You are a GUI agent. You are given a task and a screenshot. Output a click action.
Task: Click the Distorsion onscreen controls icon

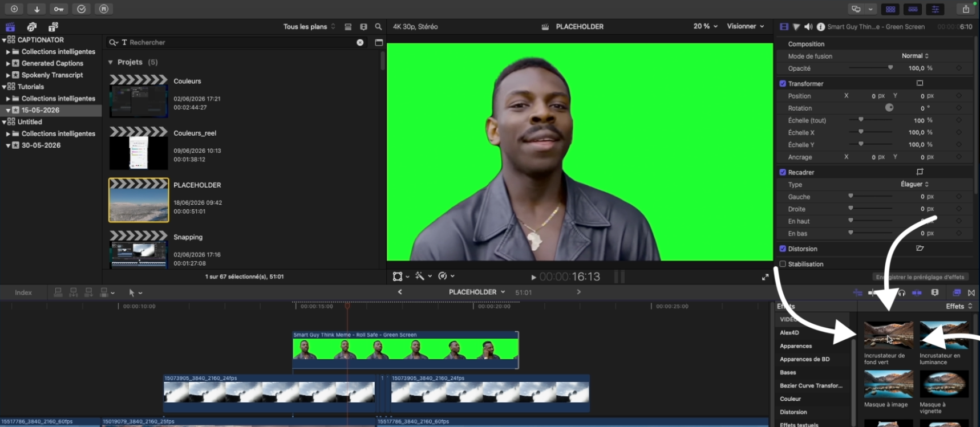tap(920, 248)
